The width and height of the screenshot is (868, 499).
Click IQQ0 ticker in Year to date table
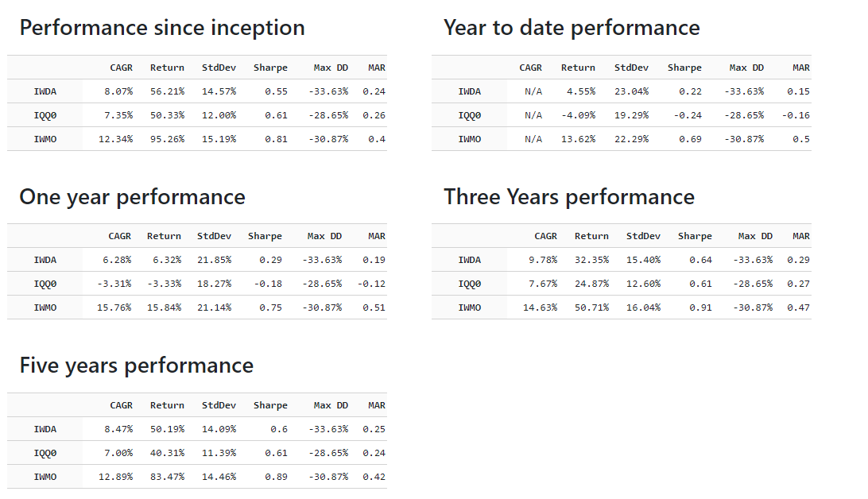tap(470, 115)
